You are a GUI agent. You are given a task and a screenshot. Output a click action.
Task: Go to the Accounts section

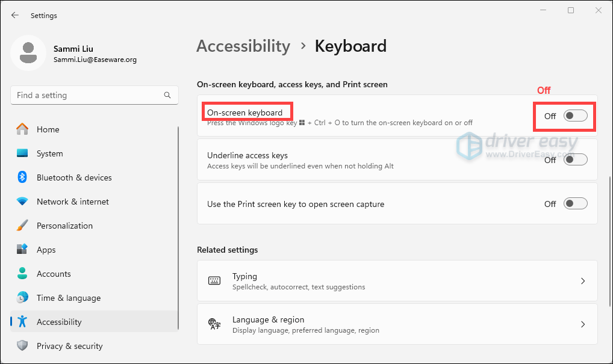54,274
